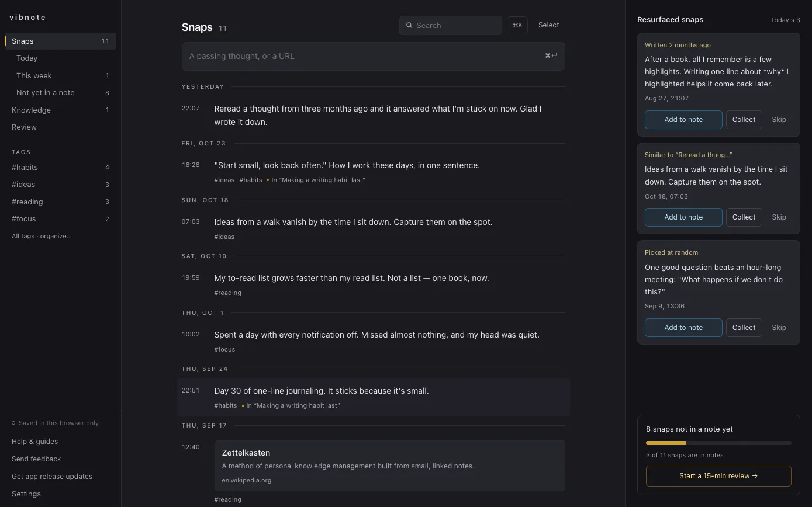812x507 pixels.
Task: Open the 'Day 30 of one-line journaling' snap
Action: (373, 397)
